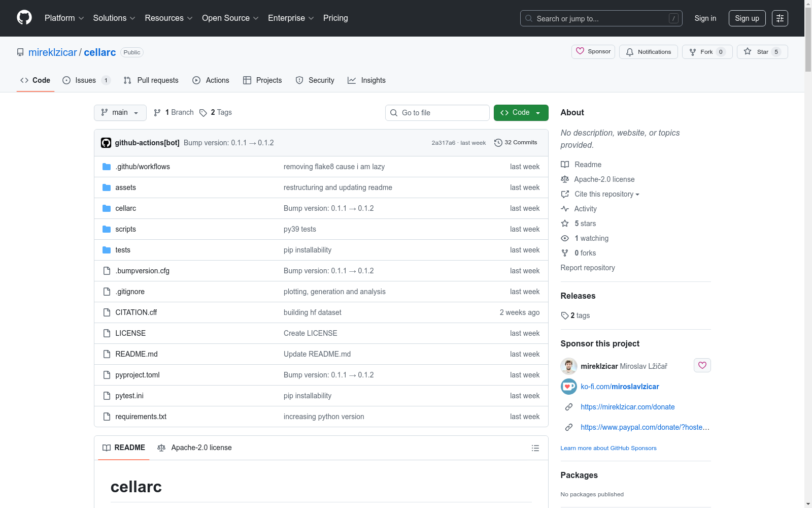
Task: Click the LICENSE file icon
Action: tap(107, 333)
